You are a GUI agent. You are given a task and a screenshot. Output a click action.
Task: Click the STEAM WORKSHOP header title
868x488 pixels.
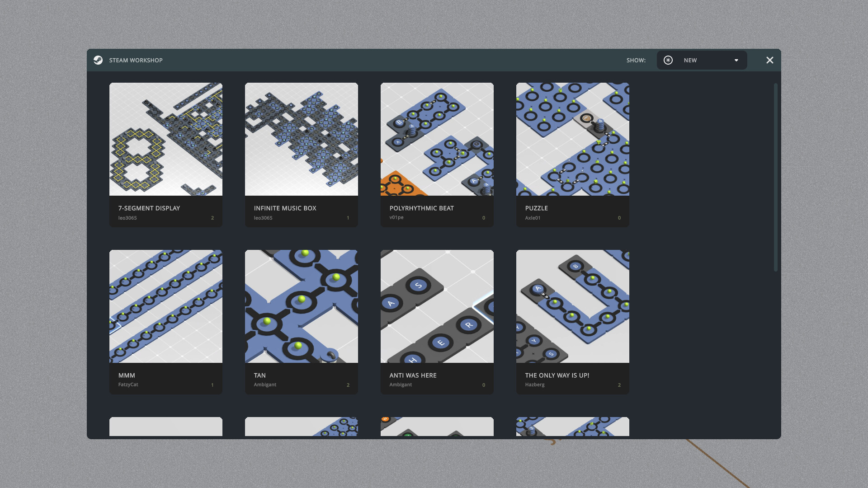136,60
